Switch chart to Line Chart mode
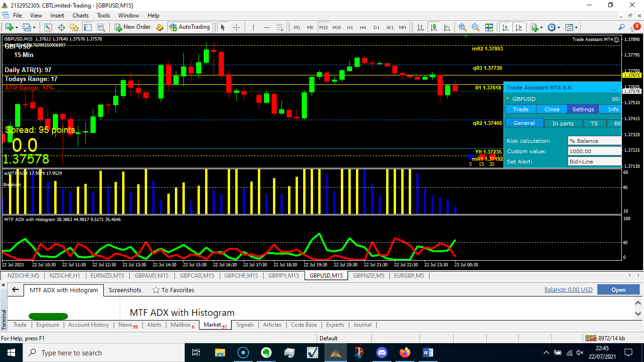644x362 pixels. tap(447, 27)
